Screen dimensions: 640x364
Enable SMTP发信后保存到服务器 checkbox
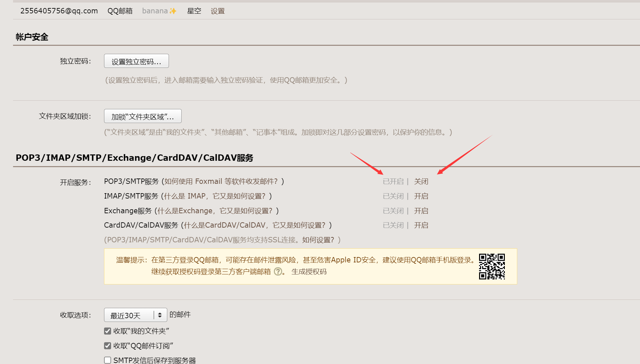pyautogui.click(x=107, y=360)
